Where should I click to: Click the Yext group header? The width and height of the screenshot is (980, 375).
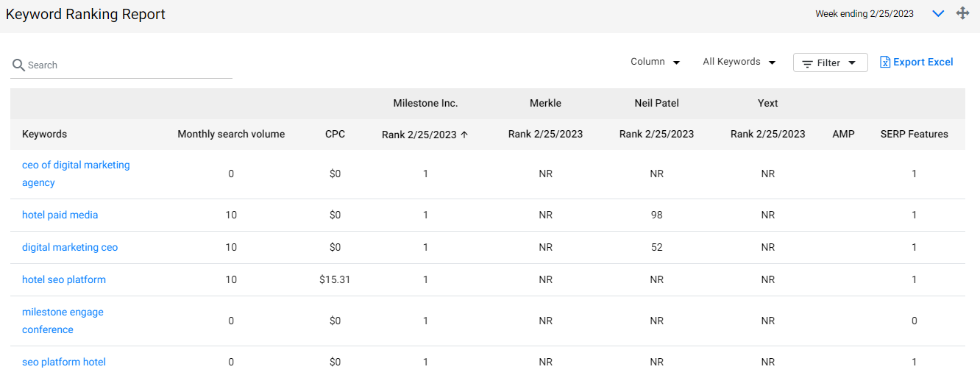pos(767,104)
